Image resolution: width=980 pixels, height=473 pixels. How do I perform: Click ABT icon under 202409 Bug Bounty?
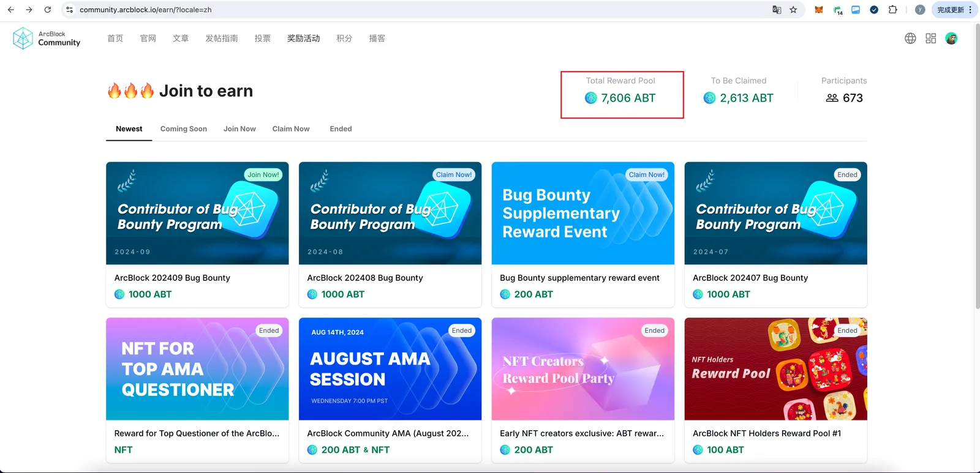tap(119, 294)
